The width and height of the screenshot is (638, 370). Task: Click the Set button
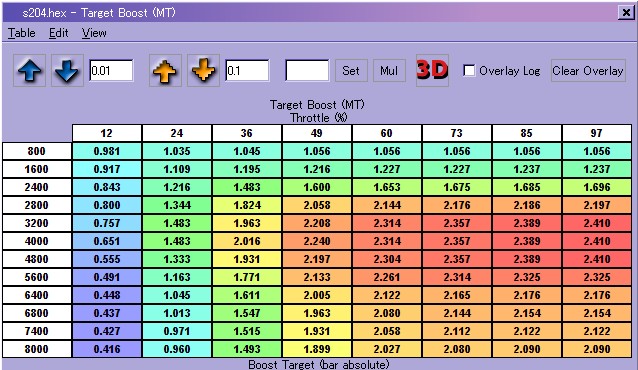point(351,70)
